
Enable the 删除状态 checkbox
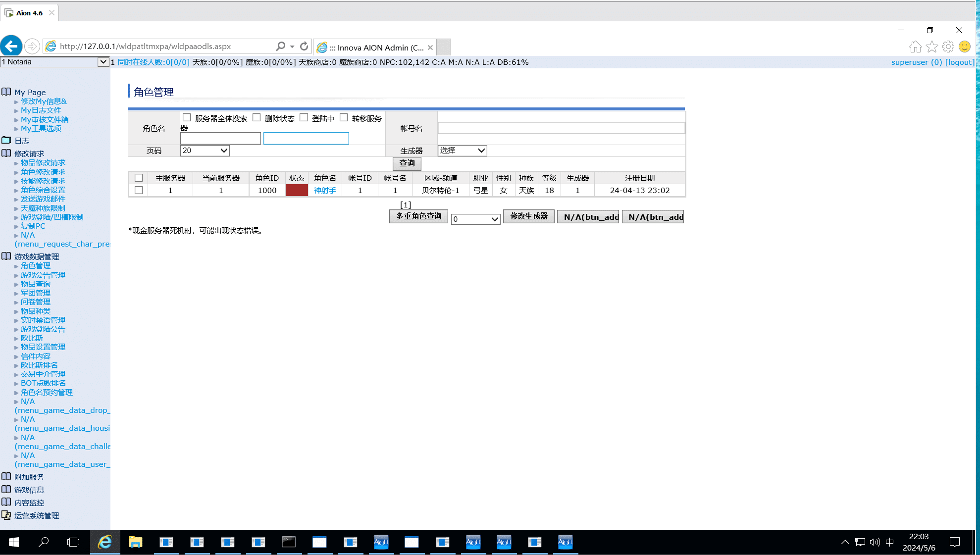(x=257, y=117)
